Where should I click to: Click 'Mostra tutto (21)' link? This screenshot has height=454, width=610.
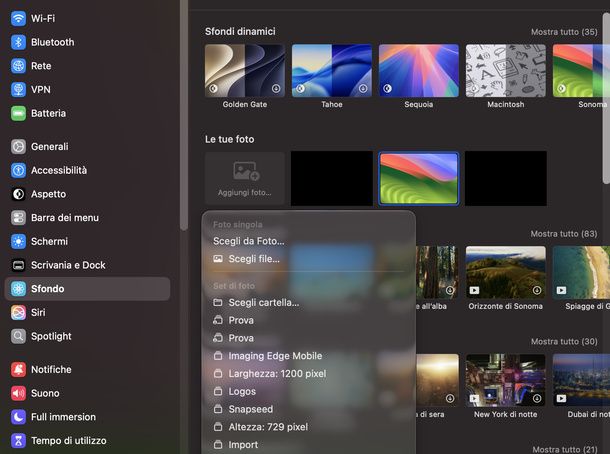(x=565, y=449)
